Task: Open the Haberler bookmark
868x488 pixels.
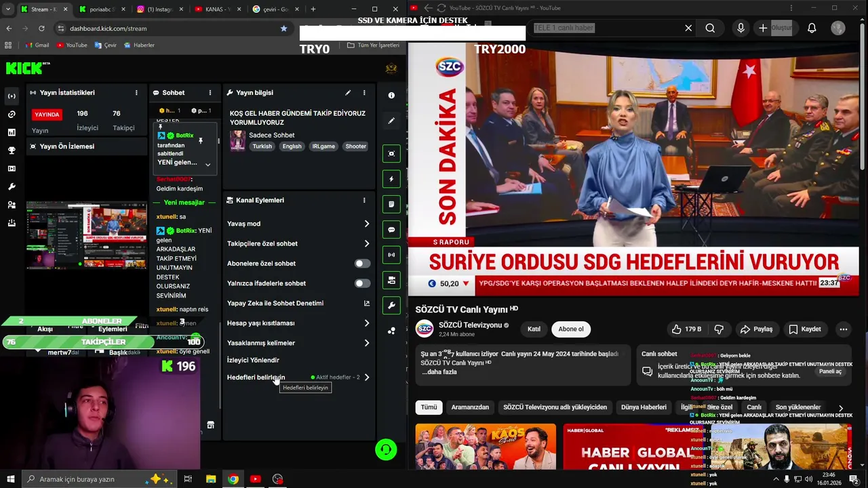Action: pos(139,45)
